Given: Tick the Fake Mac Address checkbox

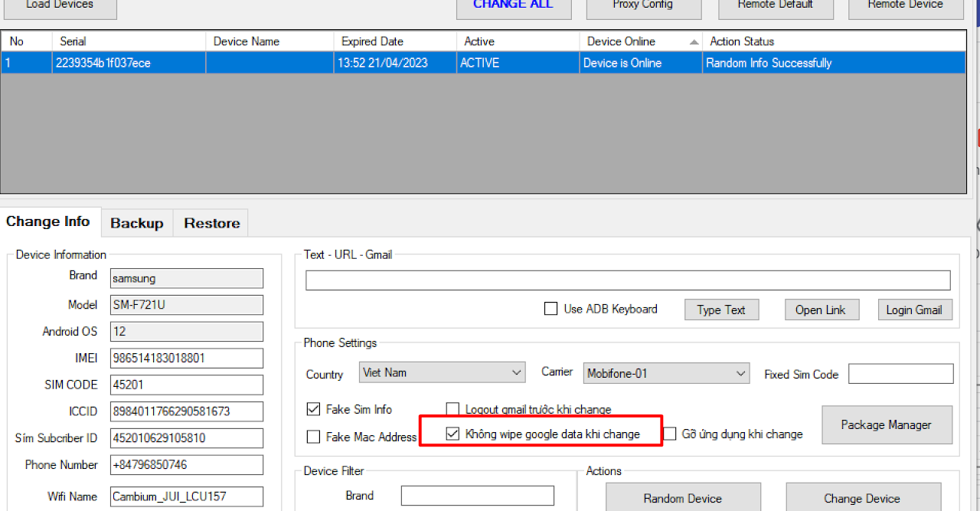Looking at the screenshot, I should tap(313, 437).
